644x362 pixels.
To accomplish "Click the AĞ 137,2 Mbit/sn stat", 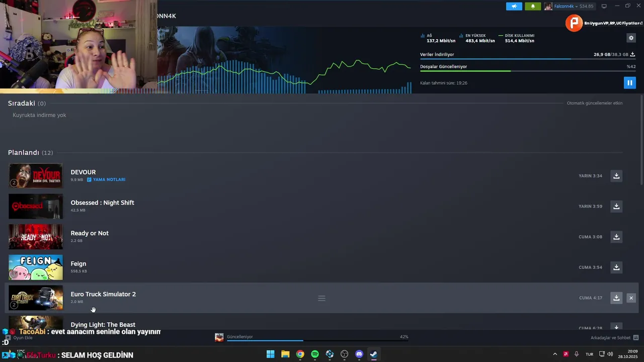I will point(438,38).
